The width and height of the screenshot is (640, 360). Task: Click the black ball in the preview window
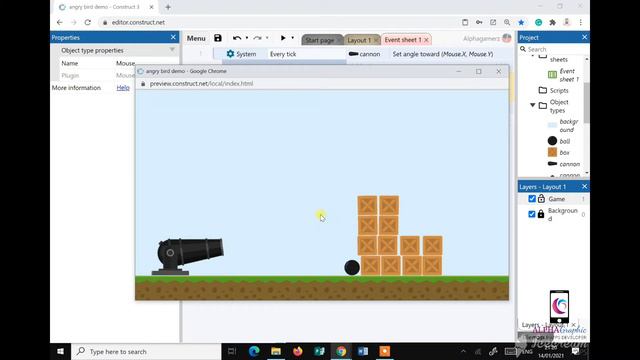point(352,268)
